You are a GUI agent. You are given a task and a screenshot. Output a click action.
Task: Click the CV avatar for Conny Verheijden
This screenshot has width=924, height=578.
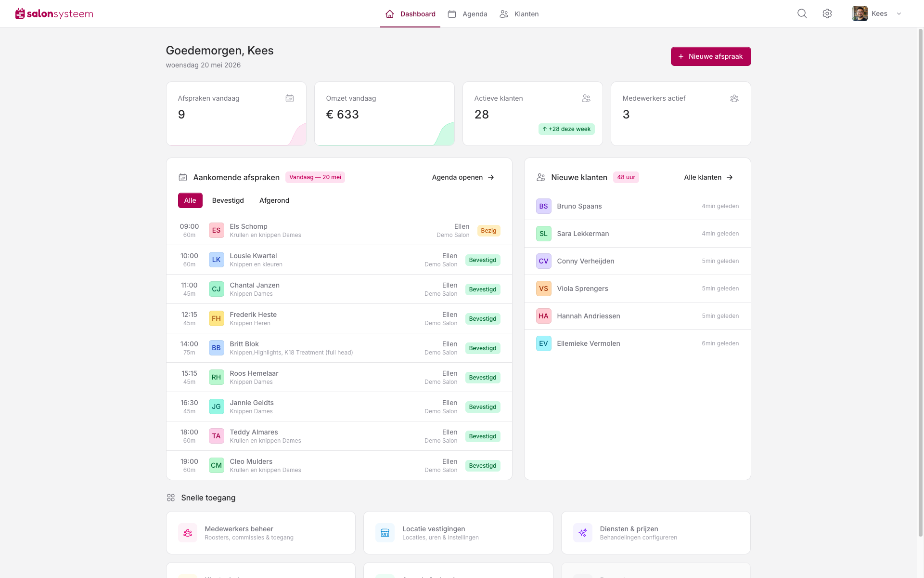click(544, 261)
